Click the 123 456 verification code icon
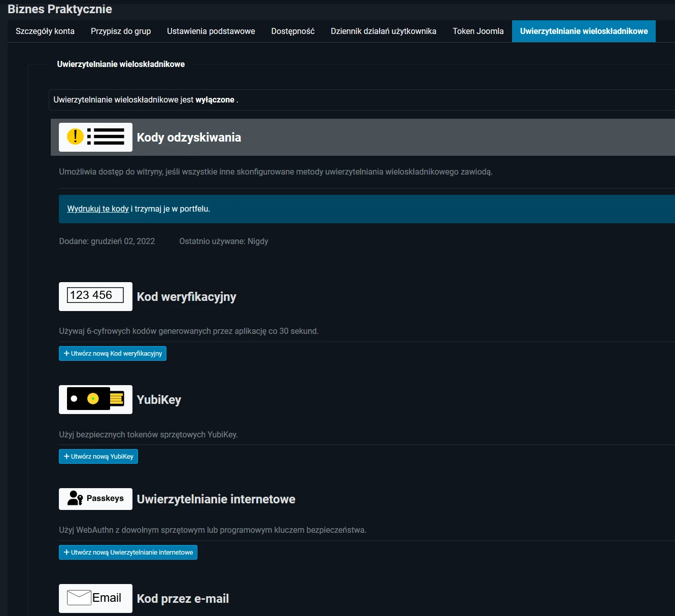Image resolution: width=675 pixels, height=616 pixels. click(95, 296)
